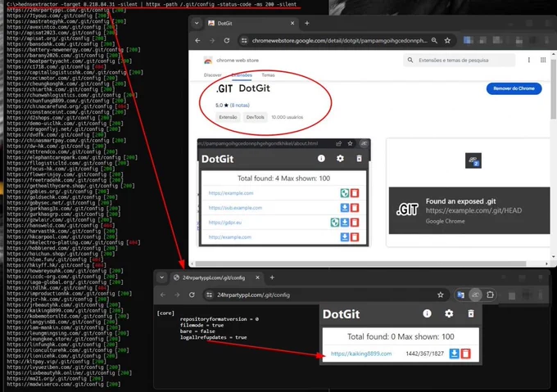The height and width of the screenshot is (392, 557).
Task: Select 'Total found: 0 Max shown: 100' text
Action: (x=401, y=336)
